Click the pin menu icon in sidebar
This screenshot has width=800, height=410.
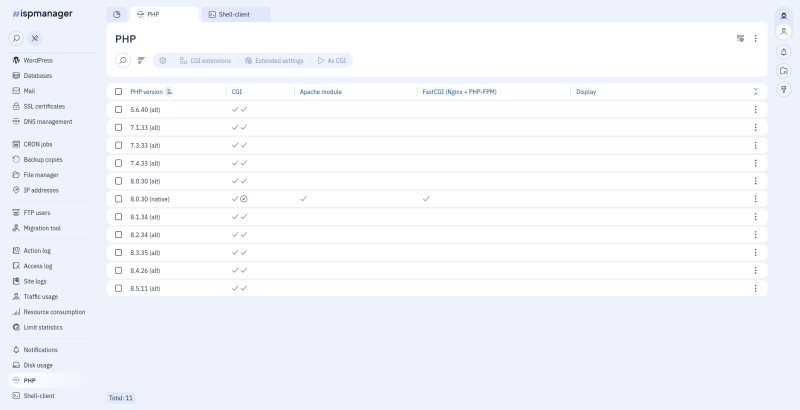tap(35, 38)
